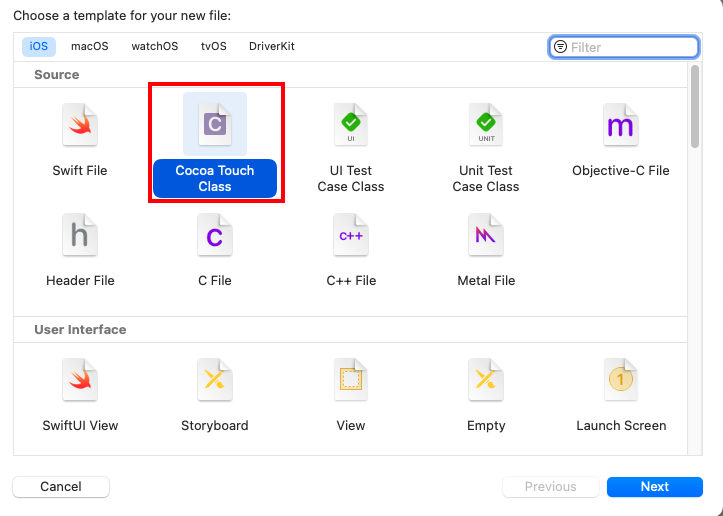Click the Metal File label text
The width and height of the screenshot is (723, 516).
click(486, 281)
